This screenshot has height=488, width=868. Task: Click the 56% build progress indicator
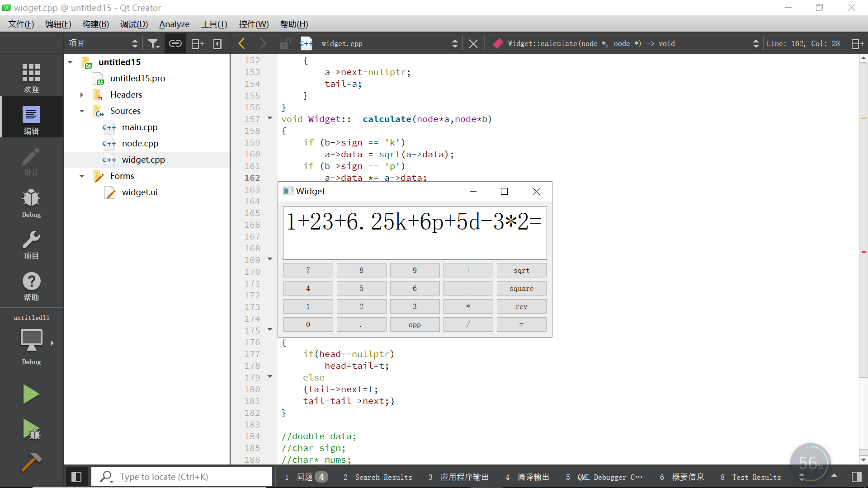(x=811, y=463)
